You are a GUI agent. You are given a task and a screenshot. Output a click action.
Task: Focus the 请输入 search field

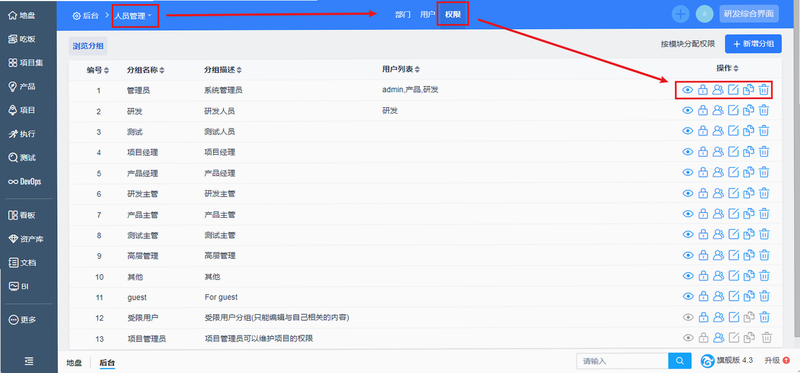click(622, 361)
